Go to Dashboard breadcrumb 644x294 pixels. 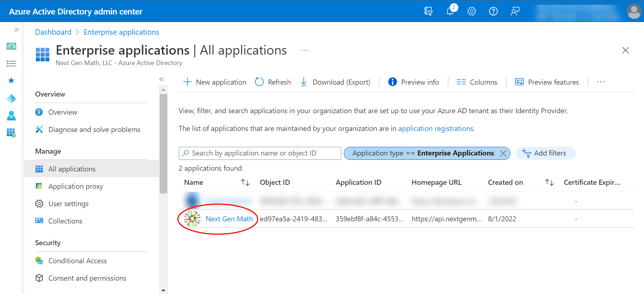point(53,32)
